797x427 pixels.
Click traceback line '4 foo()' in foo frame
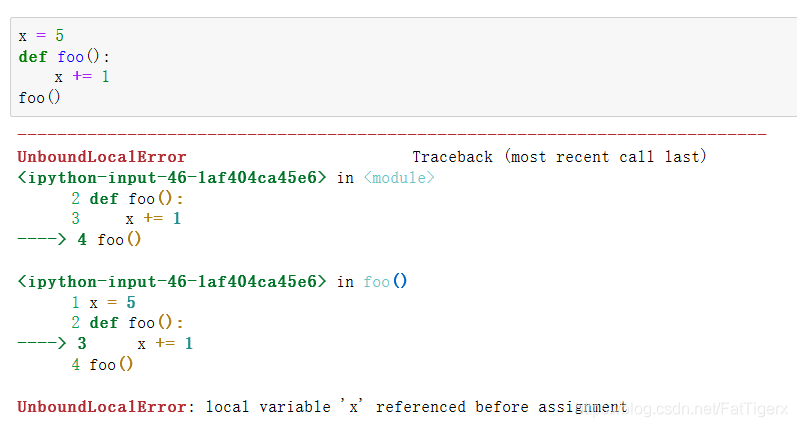102,364
